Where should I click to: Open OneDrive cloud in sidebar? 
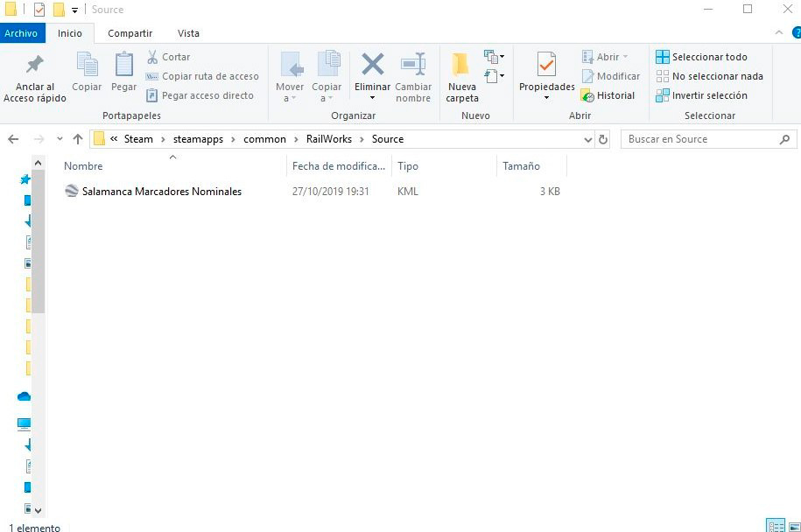click(x=24, y=396)
